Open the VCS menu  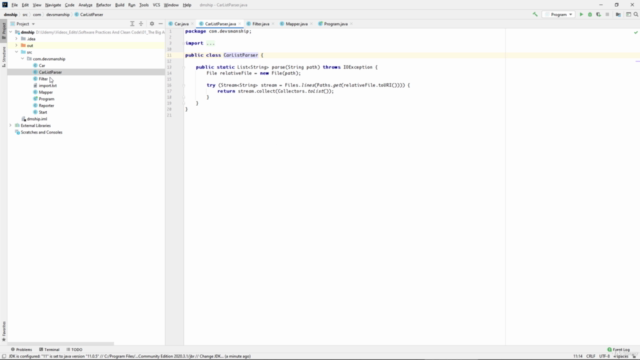click(156, 5)
